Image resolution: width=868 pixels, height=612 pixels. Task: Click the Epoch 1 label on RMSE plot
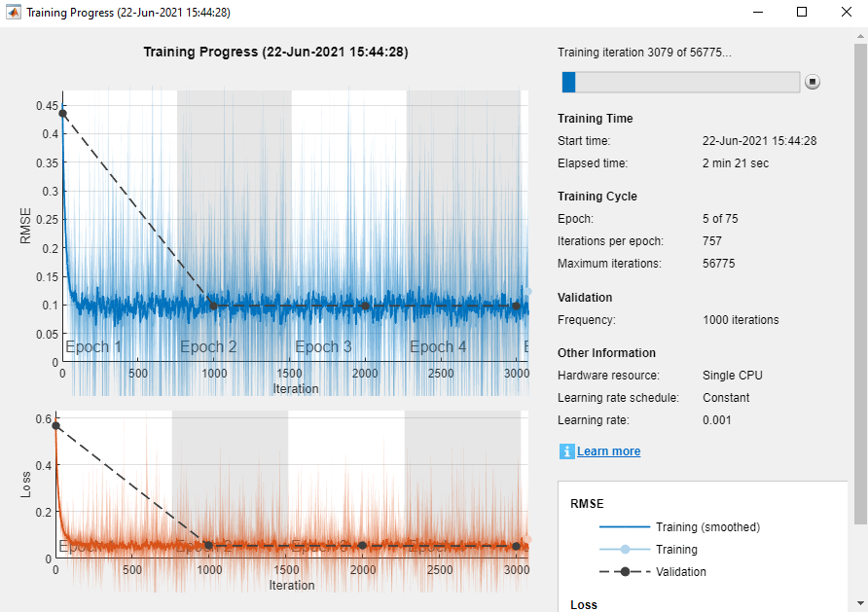(x=93, y=347)
